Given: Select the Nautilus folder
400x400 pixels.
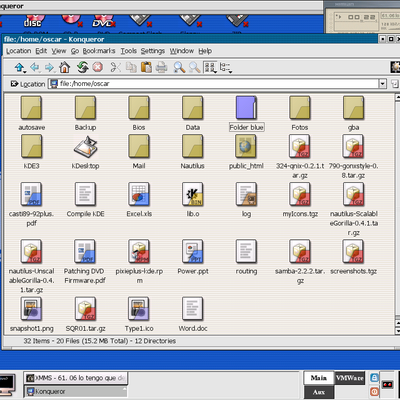Looking at the screenshot, I should tap(193, 152).
